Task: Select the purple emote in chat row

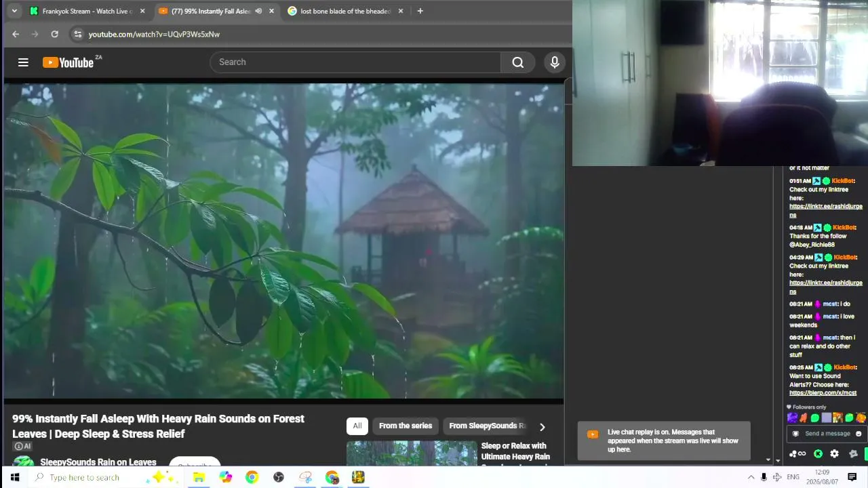Action: pyautogui.click(x=792, y=418)
